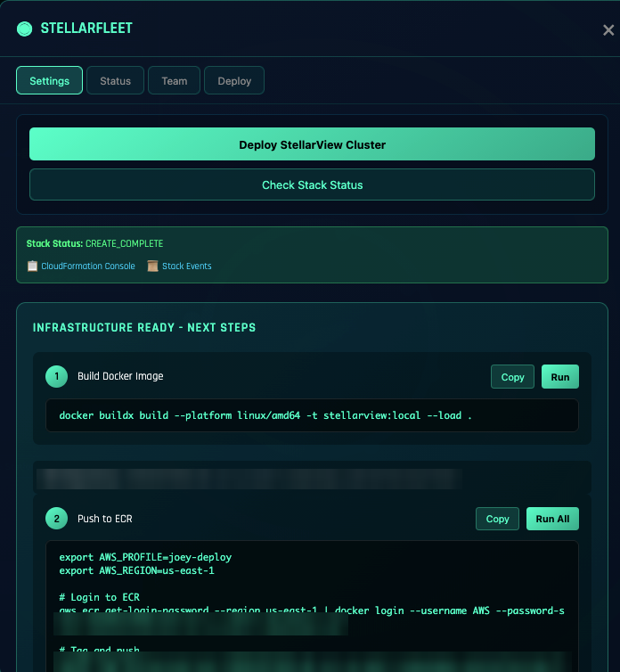Click Check Stack Status button

tap(312, 184)
